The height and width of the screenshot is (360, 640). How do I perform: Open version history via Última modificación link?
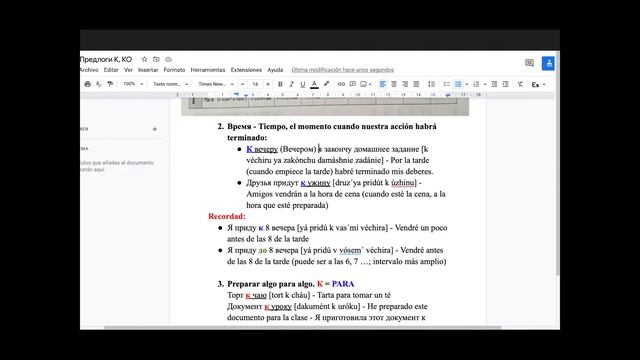(x=342, y=70)
